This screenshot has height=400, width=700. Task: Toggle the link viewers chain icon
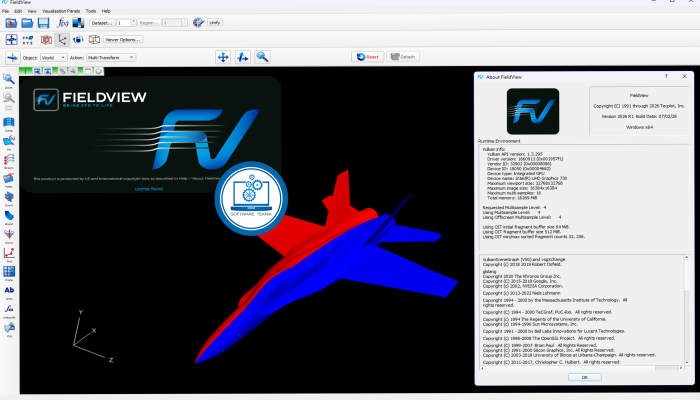click(x=62, y=71)
